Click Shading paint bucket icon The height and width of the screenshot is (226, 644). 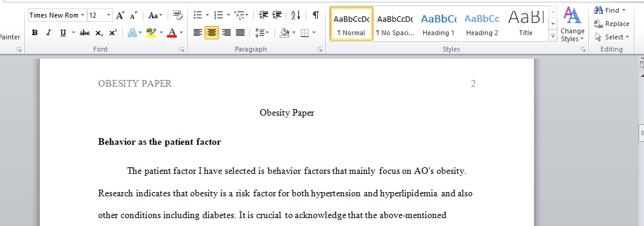click(x=284, y=33)
